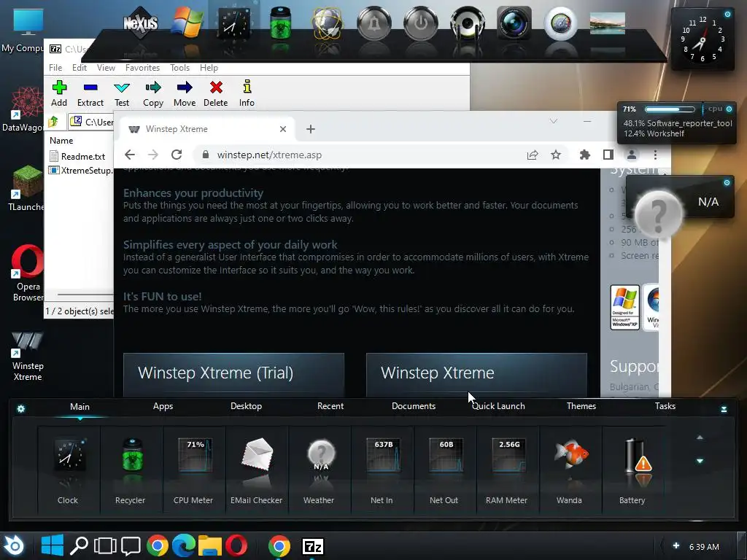Click Move in 7-Zip toolbar
This screenshot has height=560, width=747.
click(185, 94)
